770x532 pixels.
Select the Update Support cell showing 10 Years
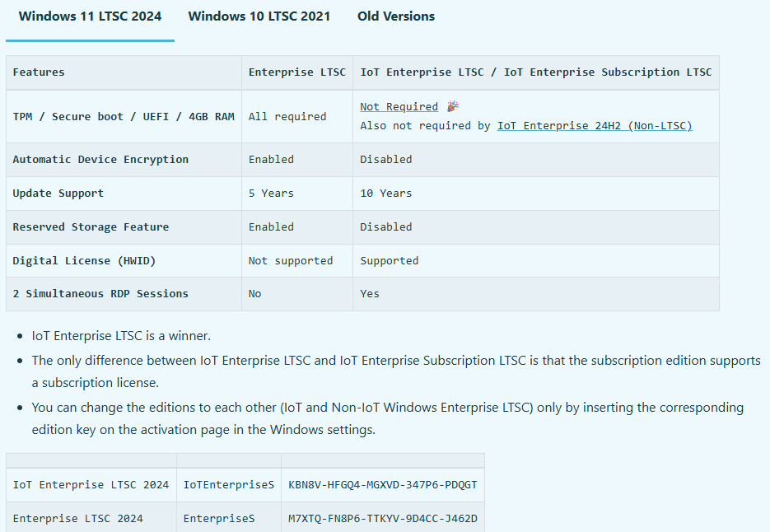(385, 193)
